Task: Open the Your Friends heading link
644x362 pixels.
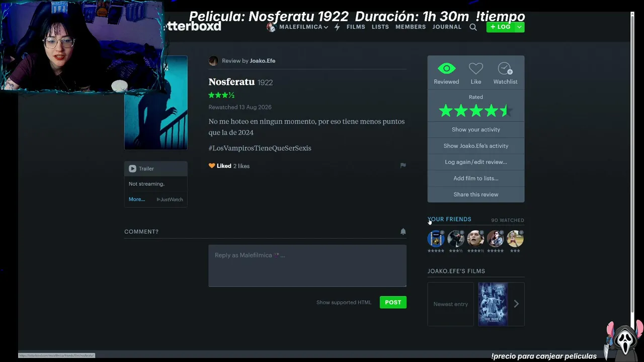Action: [449, 219]
